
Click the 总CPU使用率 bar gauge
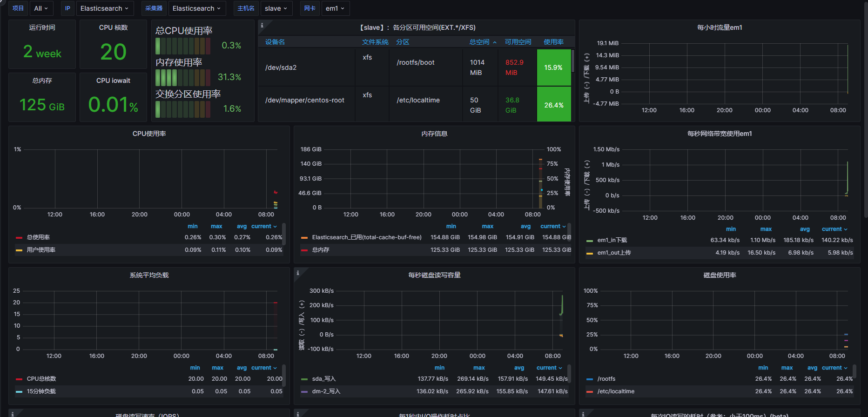(x=183, y=46)
